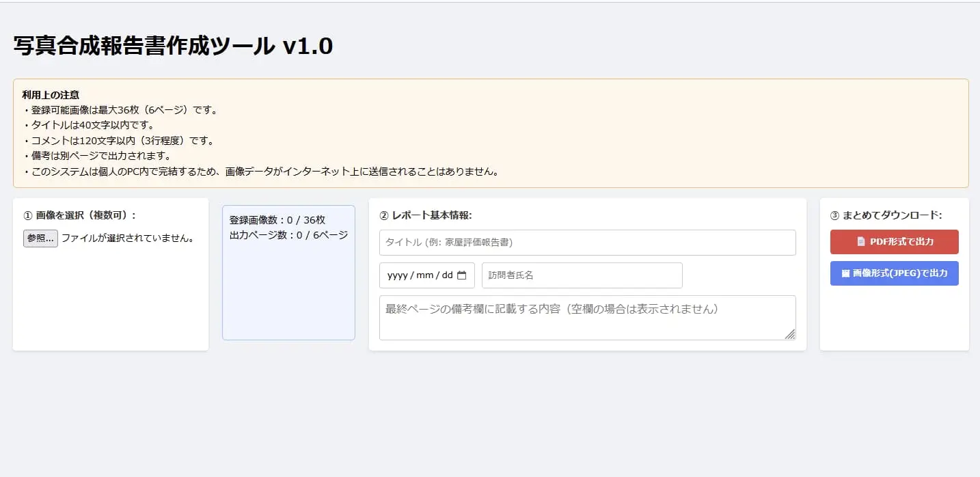
Task: Click the 備考は別ページで出力されます notice line
Action: tap(96, 156)
